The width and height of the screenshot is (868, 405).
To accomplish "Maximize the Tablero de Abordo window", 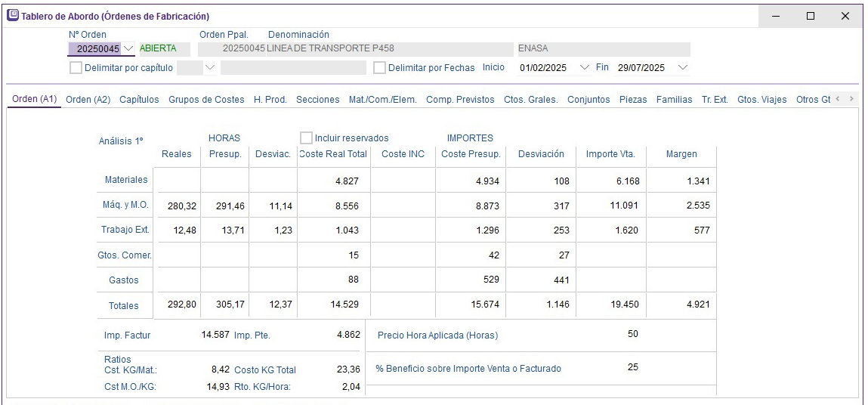I will pyautogui.click(x=811, y=16).
